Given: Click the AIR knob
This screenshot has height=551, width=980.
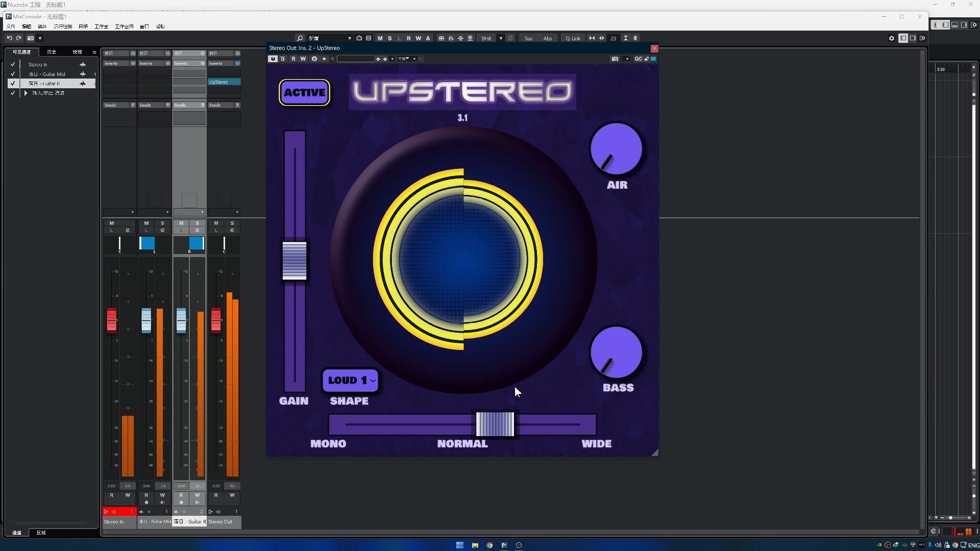Looking at the screenshot, I should [x=616, y=149].
